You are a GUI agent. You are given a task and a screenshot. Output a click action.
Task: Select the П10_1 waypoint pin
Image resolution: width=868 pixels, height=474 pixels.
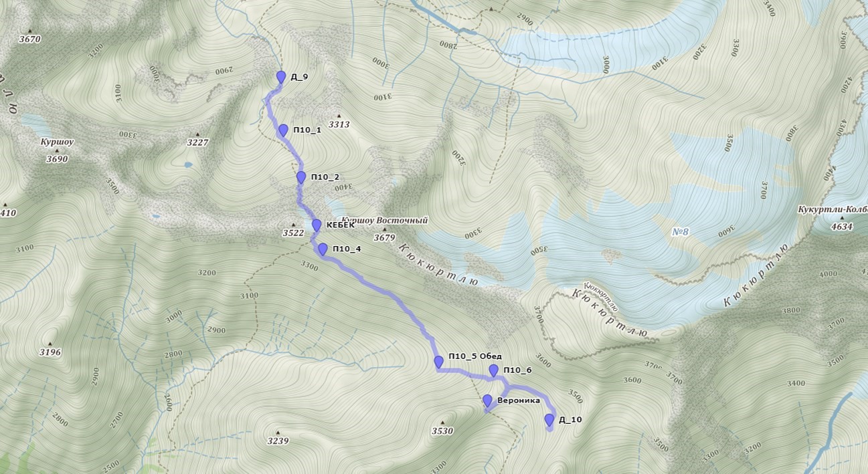[x=283, y=130]
